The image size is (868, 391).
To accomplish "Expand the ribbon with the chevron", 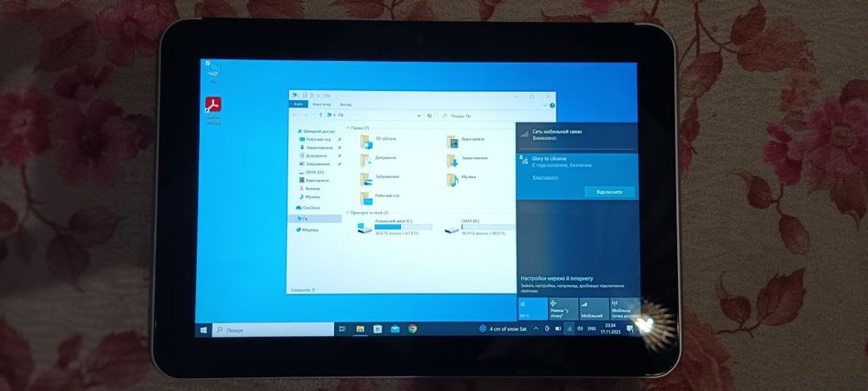I will [x=545, y=104].
